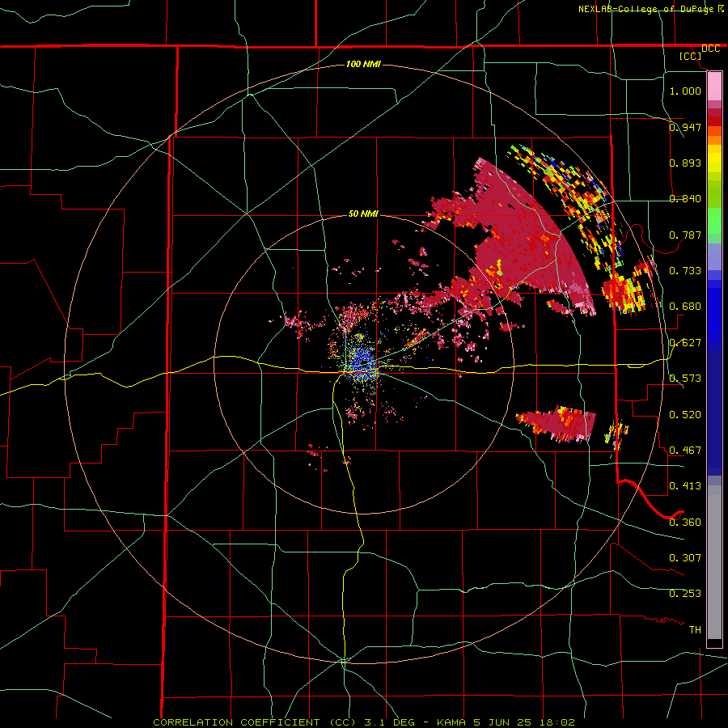Image resolution: width=728 pixels, height=728 pixels.
Task: Select the 0.947 legend value
Action: point(685,127)
